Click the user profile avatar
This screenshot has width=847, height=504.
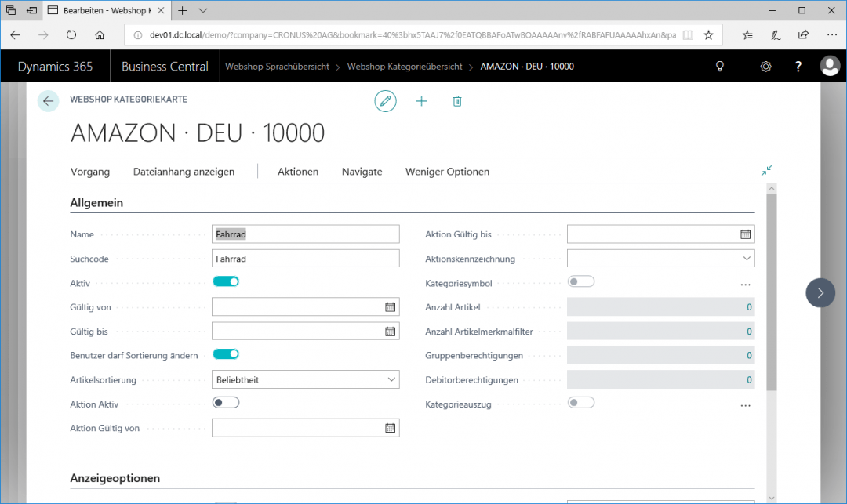830,67
